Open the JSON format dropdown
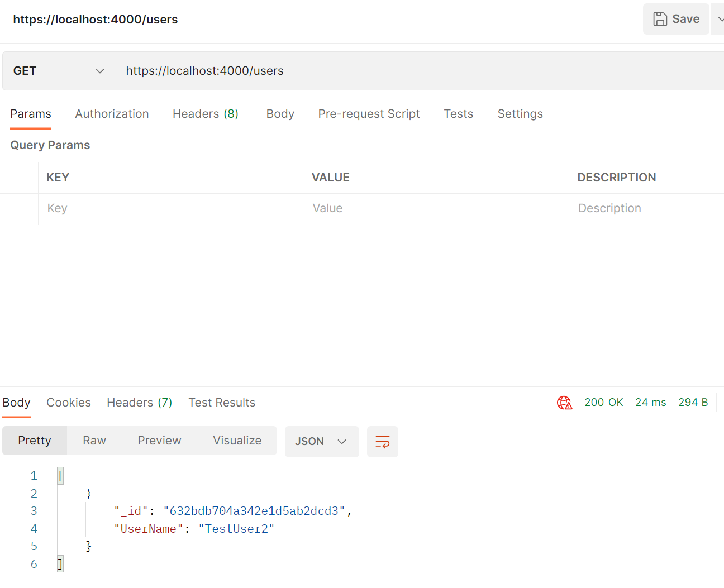The width and height of the screenshot is (724, 588). pyautogui.click(x=322, y=442)
